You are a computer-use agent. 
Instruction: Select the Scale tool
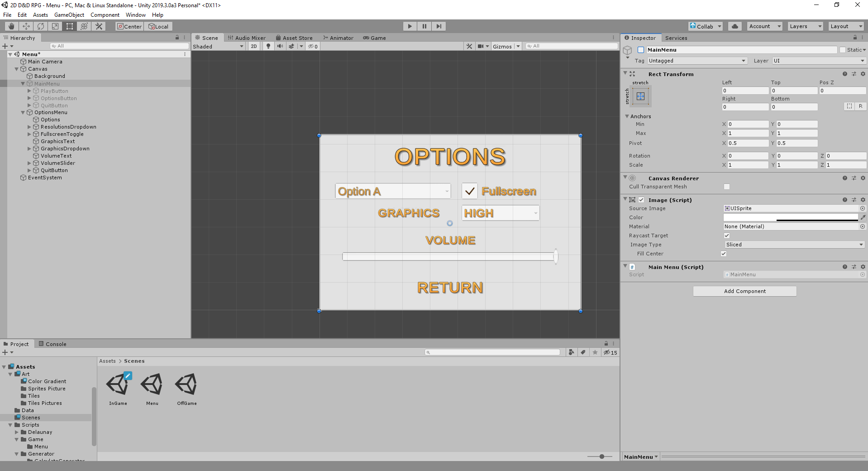55,26
